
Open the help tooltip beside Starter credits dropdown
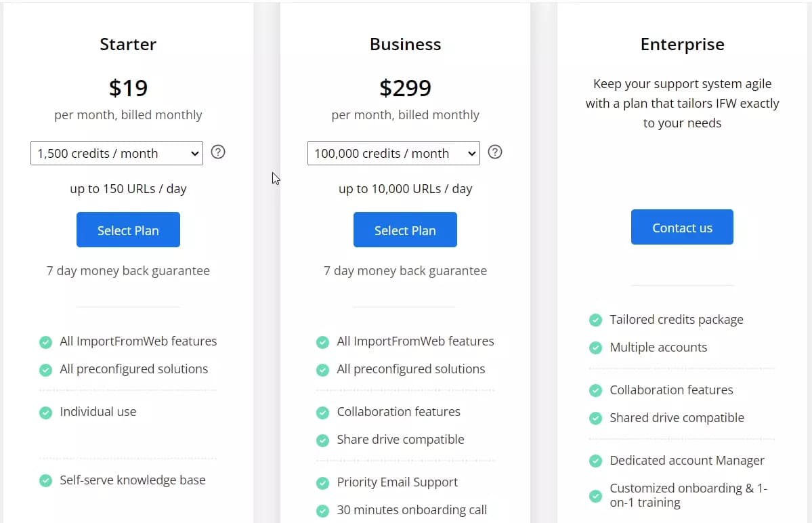pos(217,152)
